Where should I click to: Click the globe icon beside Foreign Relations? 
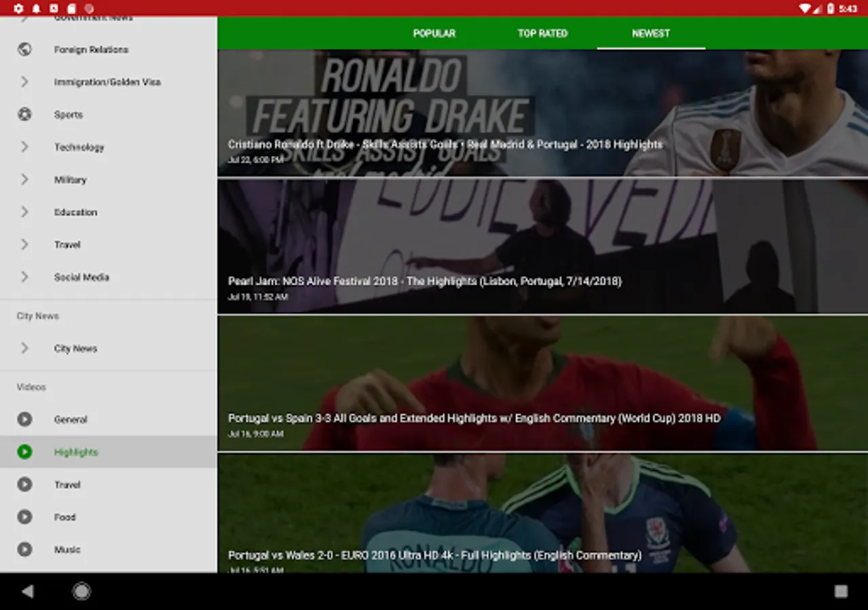[x=24, y=49]
